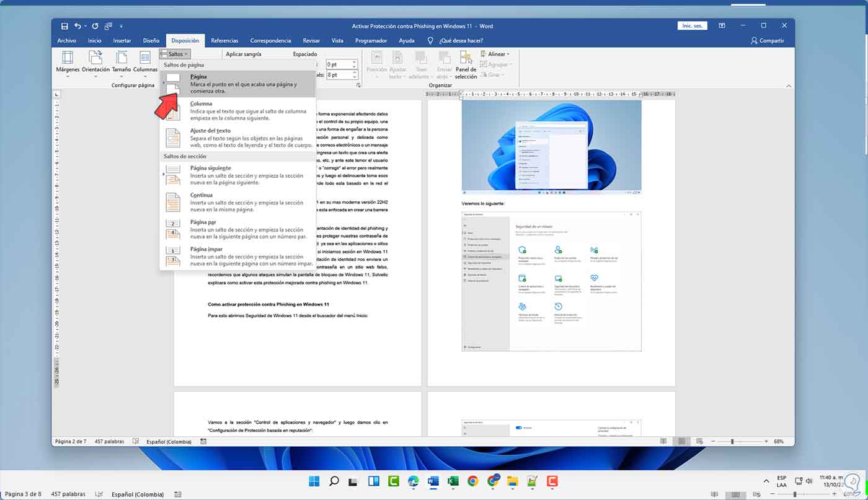This screenshot has height=500, width=868.
Task: Open the Undo history dropdown arrow
Action: 86,26
